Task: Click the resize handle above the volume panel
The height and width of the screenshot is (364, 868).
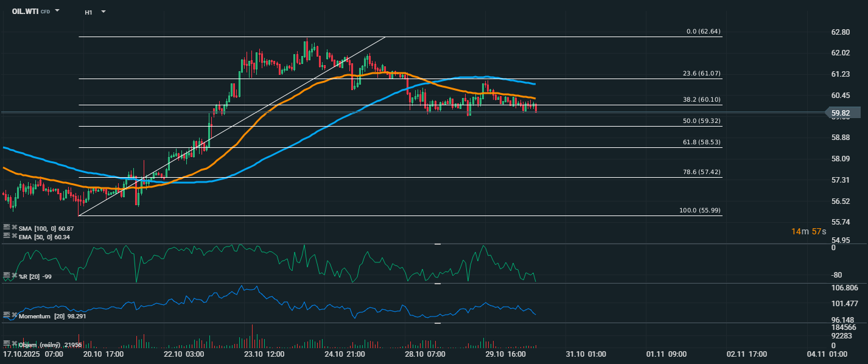Action: coord(437,323)
